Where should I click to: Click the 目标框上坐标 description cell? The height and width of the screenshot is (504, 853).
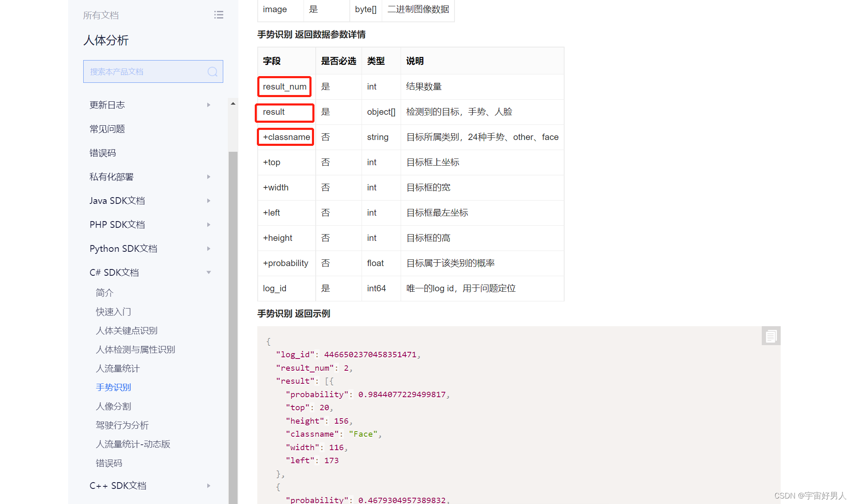pyautogui.click(x=482, y=162)
